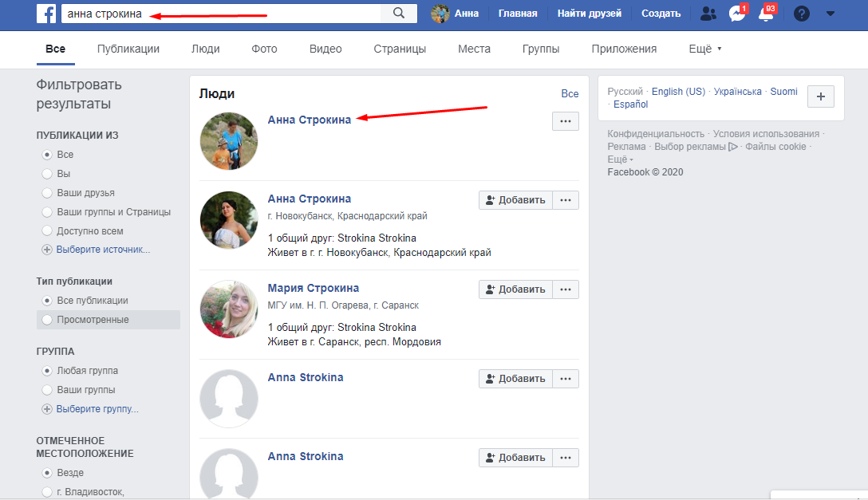868x500 pixels.
Task: Click Выберите источник link
Action: (x=103, y=250)
